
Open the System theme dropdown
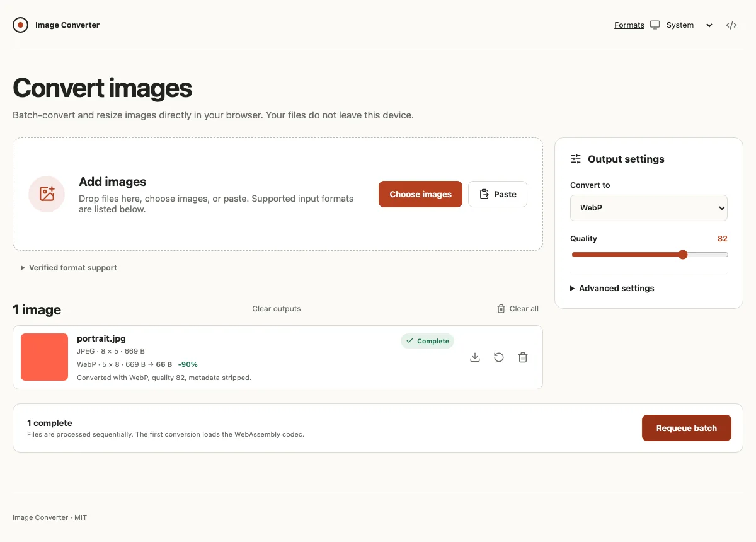(689, 25)
